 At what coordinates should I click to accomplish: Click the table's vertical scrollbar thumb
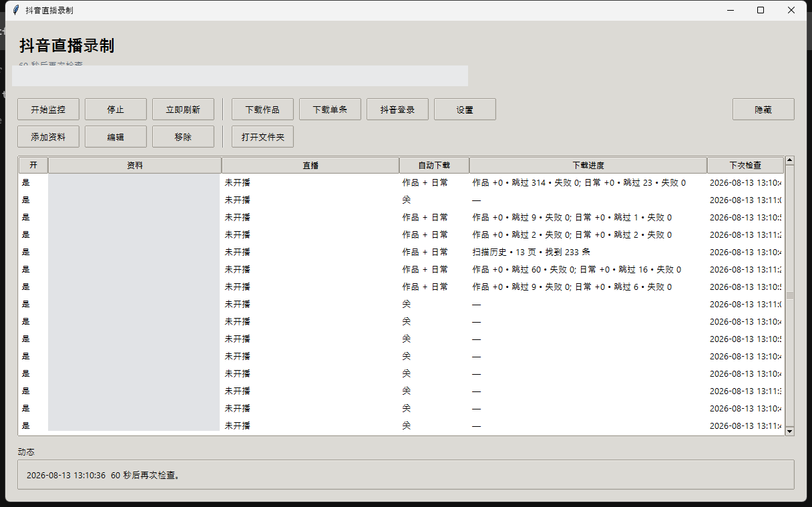tap(790, 295)
